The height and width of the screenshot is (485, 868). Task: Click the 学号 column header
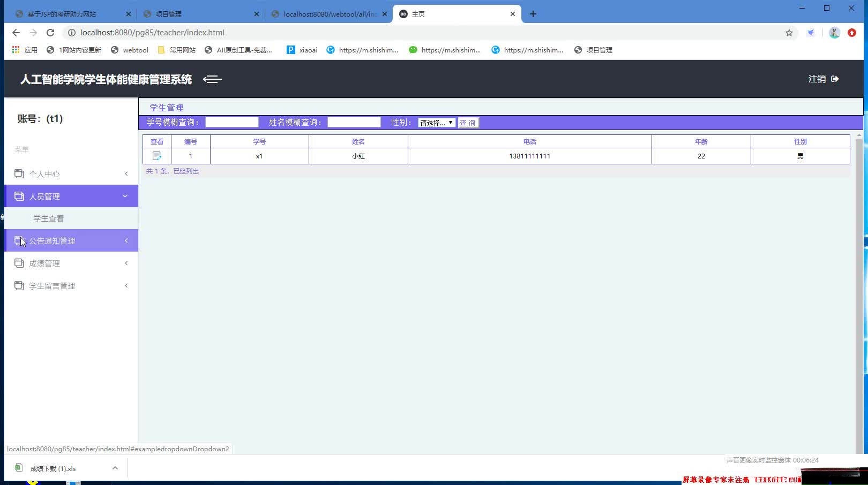[259, 141]
